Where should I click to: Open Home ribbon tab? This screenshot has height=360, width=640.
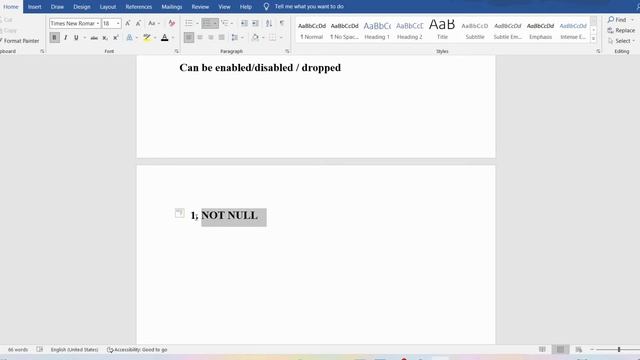pos(11,7)
